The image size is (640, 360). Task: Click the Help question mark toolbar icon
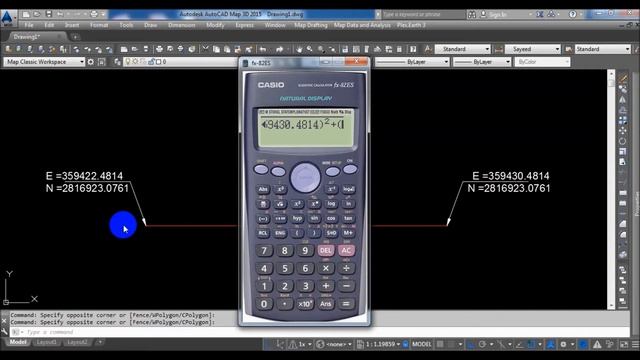pos(413,49)
